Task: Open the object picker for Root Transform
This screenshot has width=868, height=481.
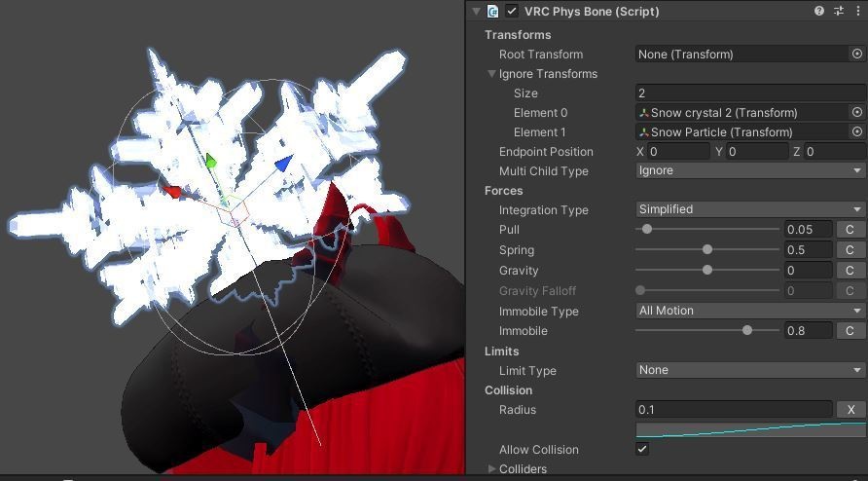Action: click(x=857, y=54)
